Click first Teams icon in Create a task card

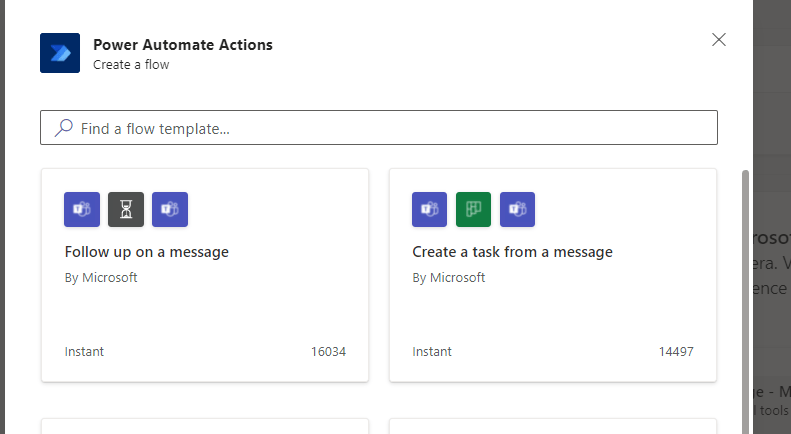tap(430, 210)
